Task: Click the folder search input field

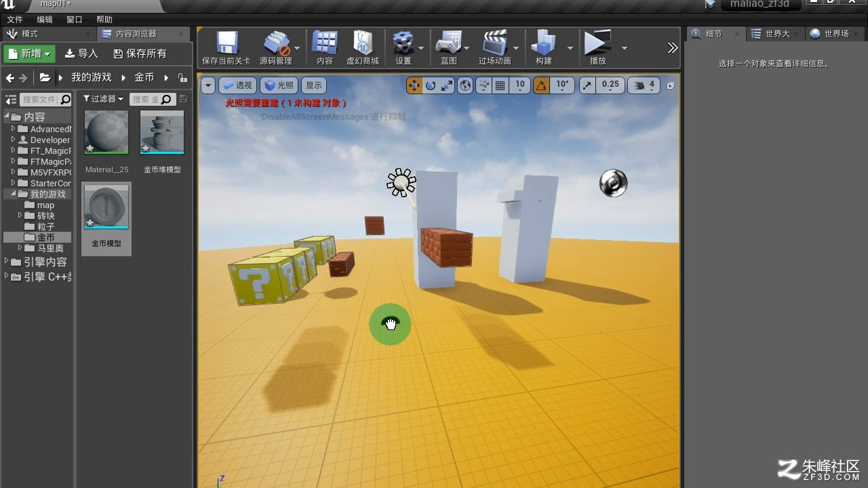Action: (45, 100)
